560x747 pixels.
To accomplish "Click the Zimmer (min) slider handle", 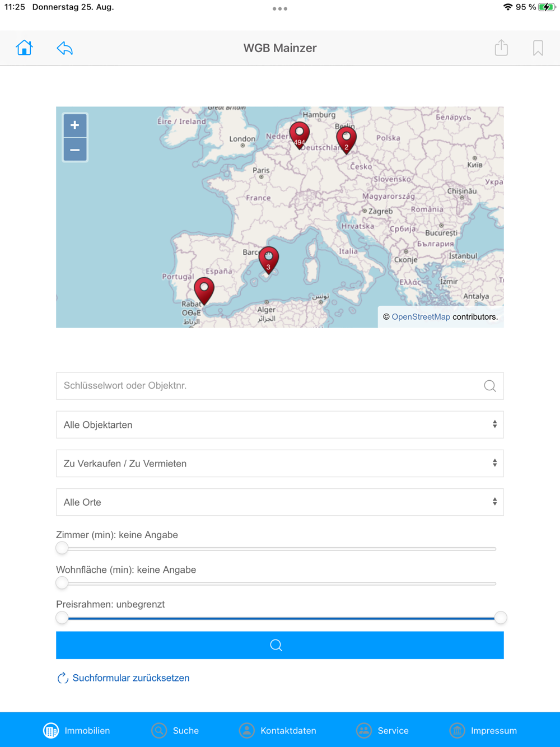I will click(x=62, y=548).
